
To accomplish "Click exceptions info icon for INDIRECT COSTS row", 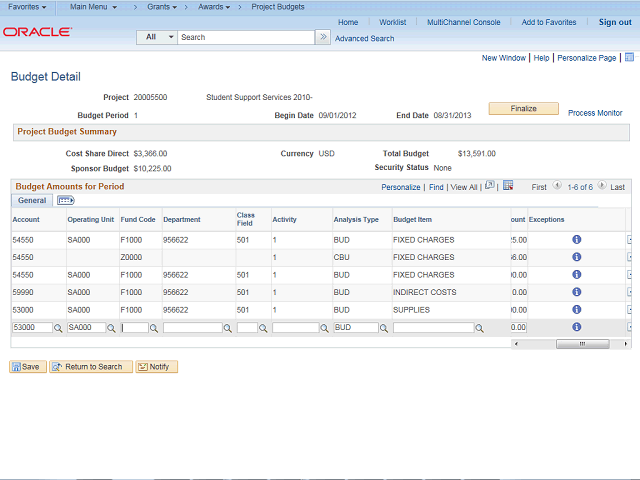I will click(576, 292).
